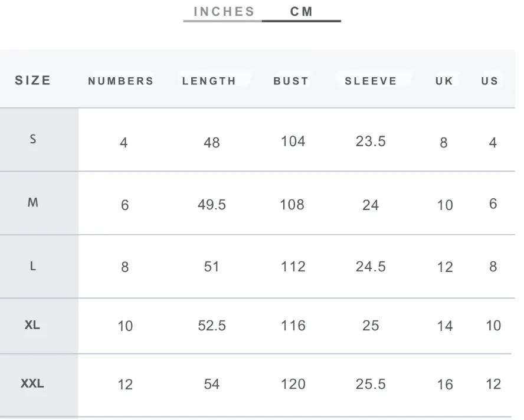Viewport: 524px width, 420px height.
Task: Click bust value 120 in XXL row
Action: click(x=293, y=384)
